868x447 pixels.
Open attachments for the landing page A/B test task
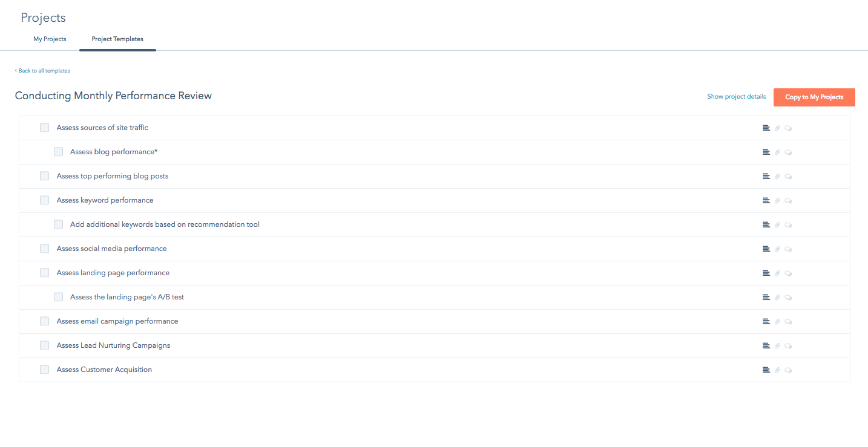pyautogui.click(x=777, y=297)
